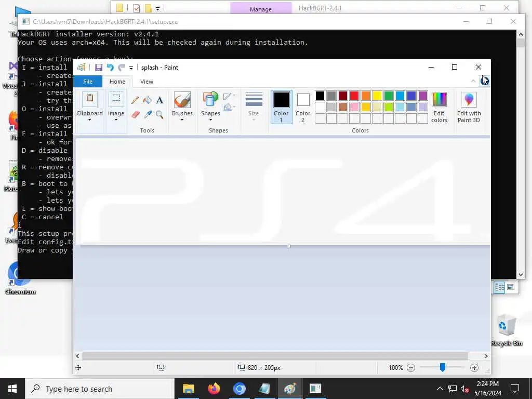Expand the Clipboard dropdown arrow

coord(89,120)
